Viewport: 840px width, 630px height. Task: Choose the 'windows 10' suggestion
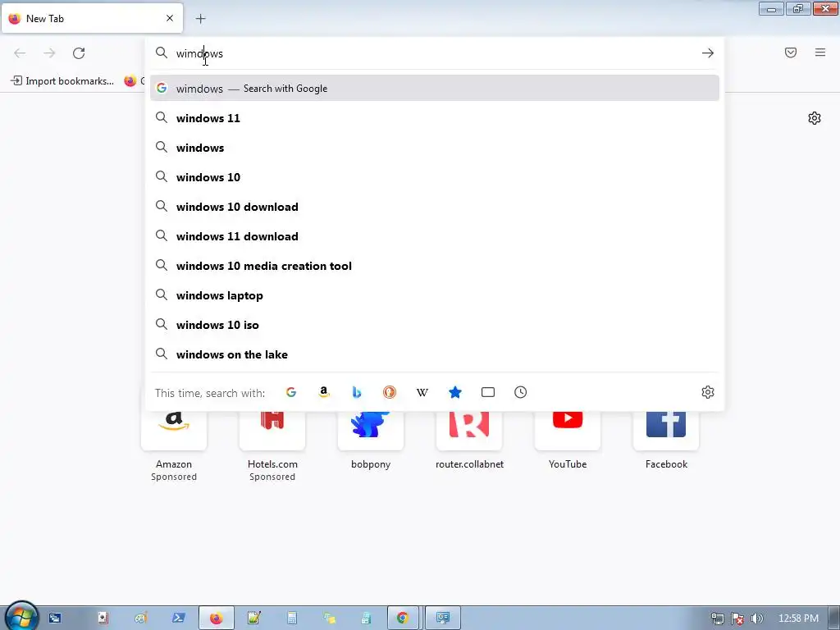[x=435, y=177]
